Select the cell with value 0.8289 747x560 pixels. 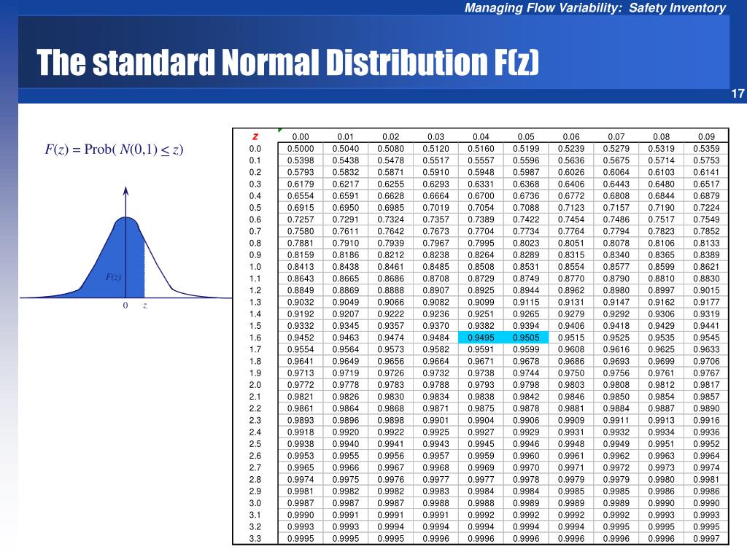pyautogui.click(x=526, y=254)
